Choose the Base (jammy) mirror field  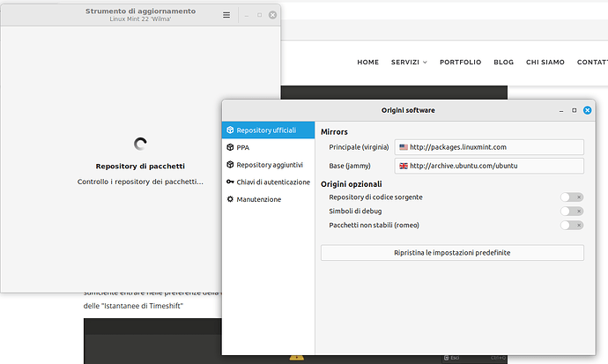click(x=489, y=166)
